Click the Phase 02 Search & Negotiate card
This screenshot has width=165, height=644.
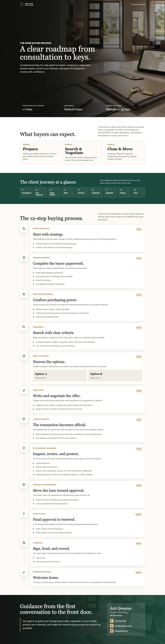[82, 152]
